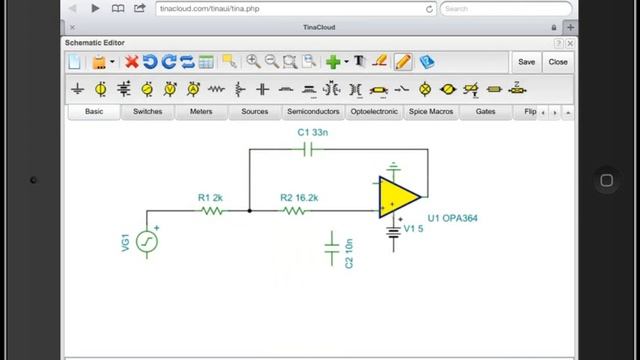Select the Text tool T icon

pos(359,61)
